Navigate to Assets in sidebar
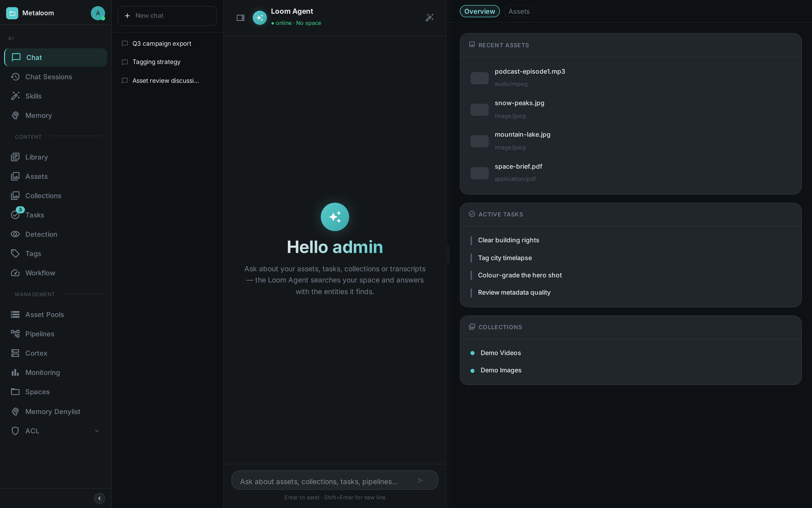Viewport: 812px width, 508px height. point(56,176)
